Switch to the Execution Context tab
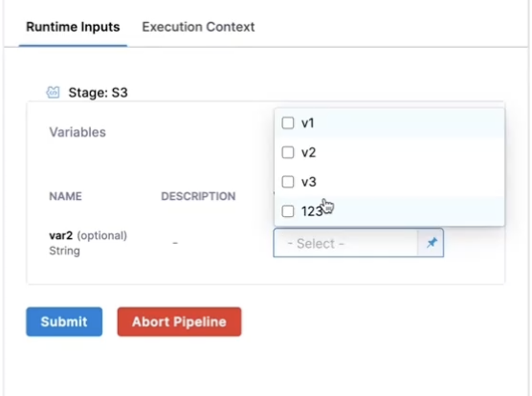The image size is (532, 396). pyautogui.click(x=198, y=27)
